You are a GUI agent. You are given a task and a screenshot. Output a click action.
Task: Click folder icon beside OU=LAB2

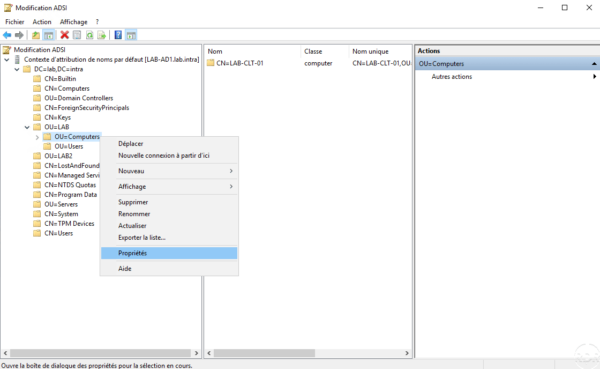point(37,156)
